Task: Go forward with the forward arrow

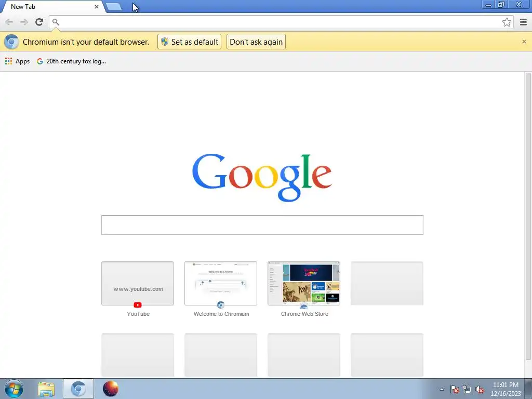Action: tap(24, 22)
